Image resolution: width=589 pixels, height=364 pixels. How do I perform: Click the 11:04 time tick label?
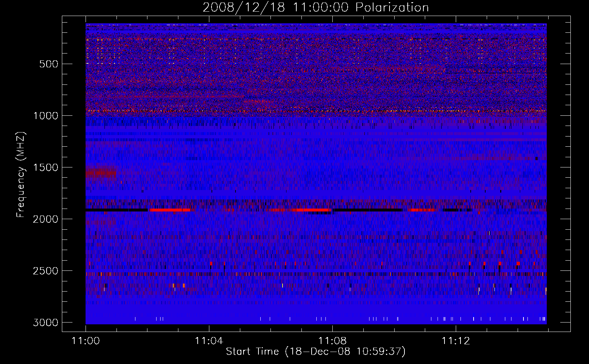pyautogui.click(x=209, y=341)
